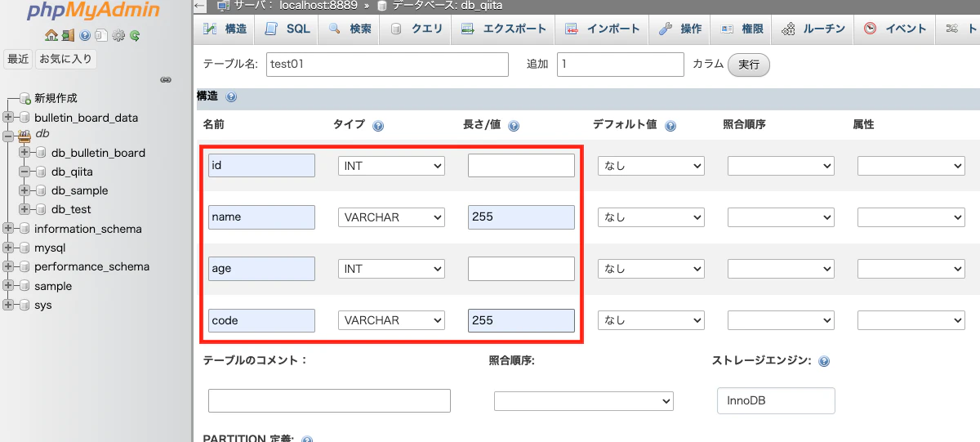Click the テーブルのコメント input field
This screenshot has width=980, height=442.
[329, 401]
